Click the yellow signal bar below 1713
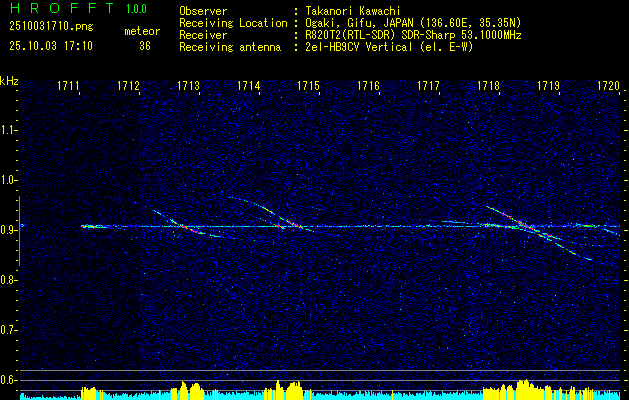This screenshot has width=629, height=400. (190, 389)
